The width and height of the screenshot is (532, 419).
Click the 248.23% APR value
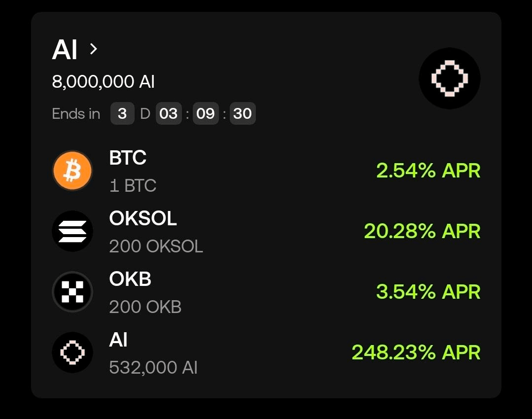(416, 352)
